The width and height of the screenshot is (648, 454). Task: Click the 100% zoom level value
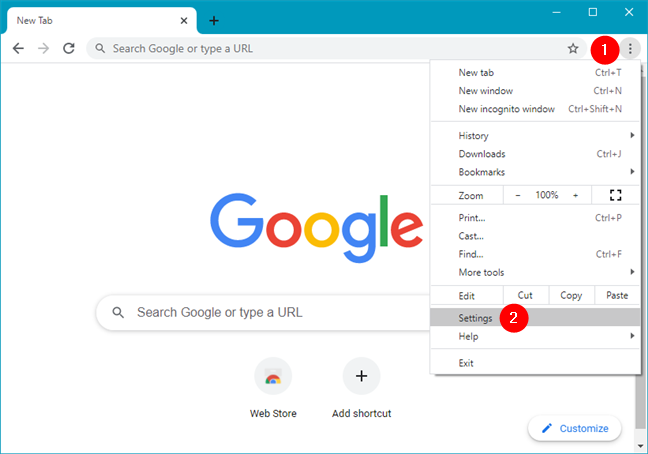[x=547, y=195]
